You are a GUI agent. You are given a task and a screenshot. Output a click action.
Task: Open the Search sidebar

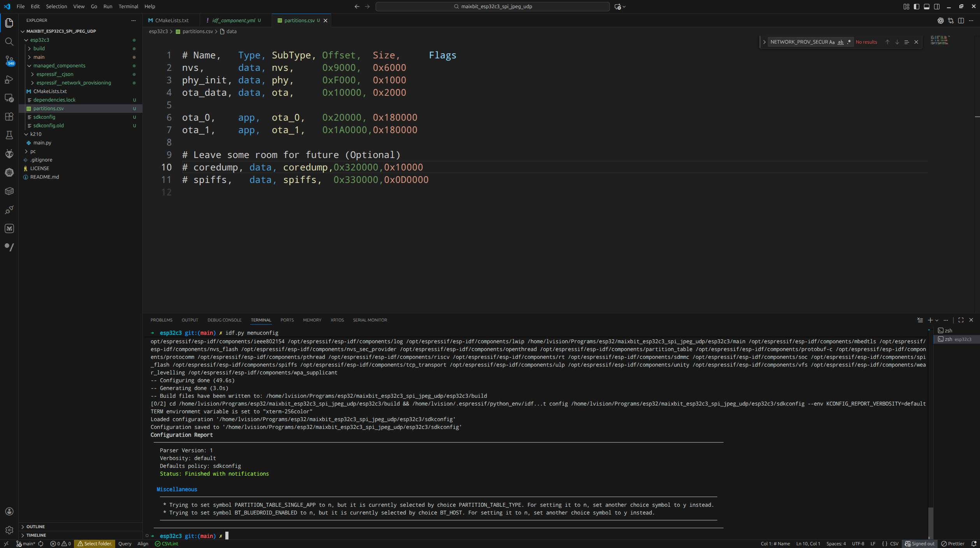pyautogui.click(x=9, y=42)
